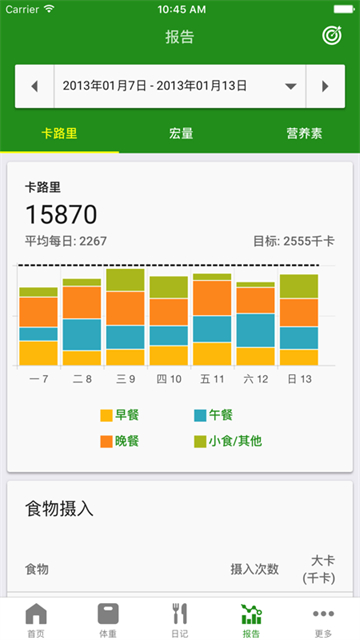Viewport: 360px width, 640px height.
Task: Select the 四 10 bar in chart
Action: 169,321
